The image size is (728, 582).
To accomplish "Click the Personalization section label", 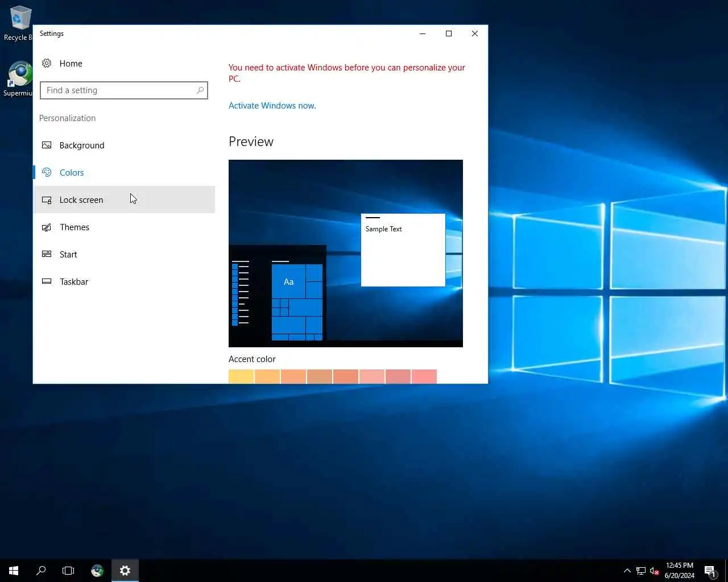I will 67,118.
